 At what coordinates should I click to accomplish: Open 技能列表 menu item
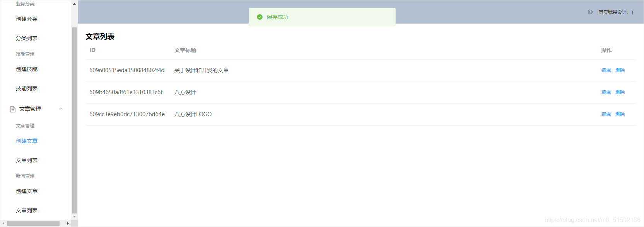27,88
